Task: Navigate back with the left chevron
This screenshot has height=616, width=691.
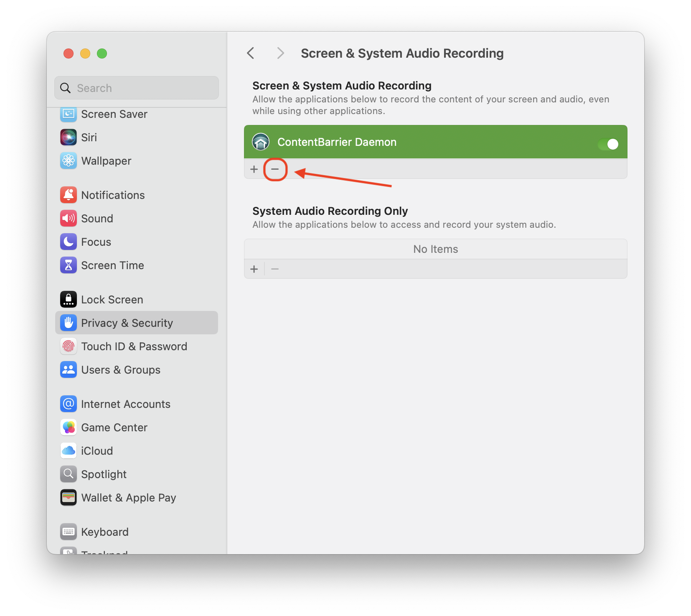Action: [250, 53]
